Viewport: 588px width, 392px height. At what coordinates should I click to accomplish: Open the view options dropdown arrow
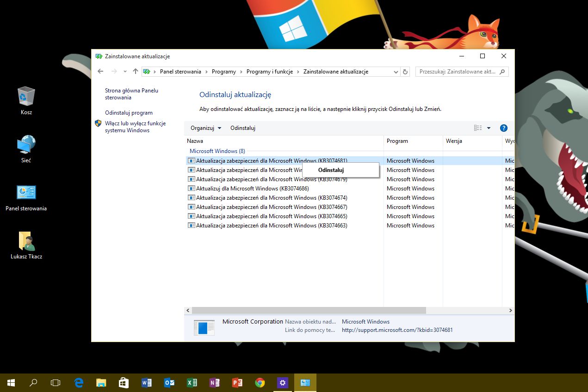point(489,128)
